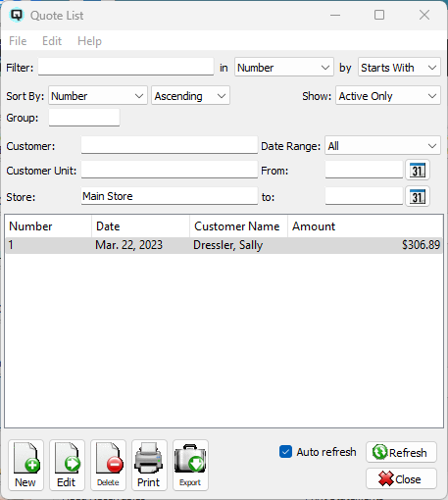The height and width of the screenshot is (500, 448).
Task: Open the Help menu
Action: click(89, 41)
